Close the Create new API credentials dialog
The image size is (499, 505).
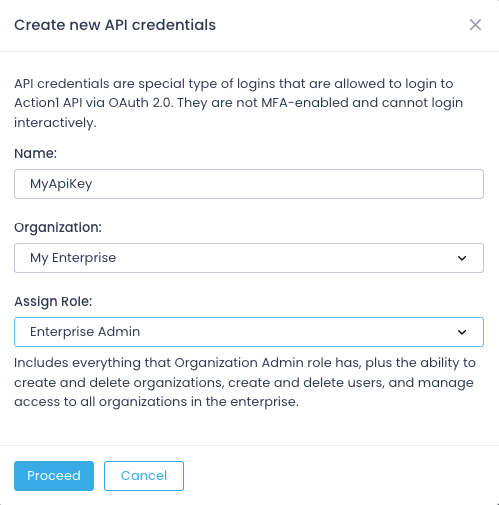coord(475,25)
